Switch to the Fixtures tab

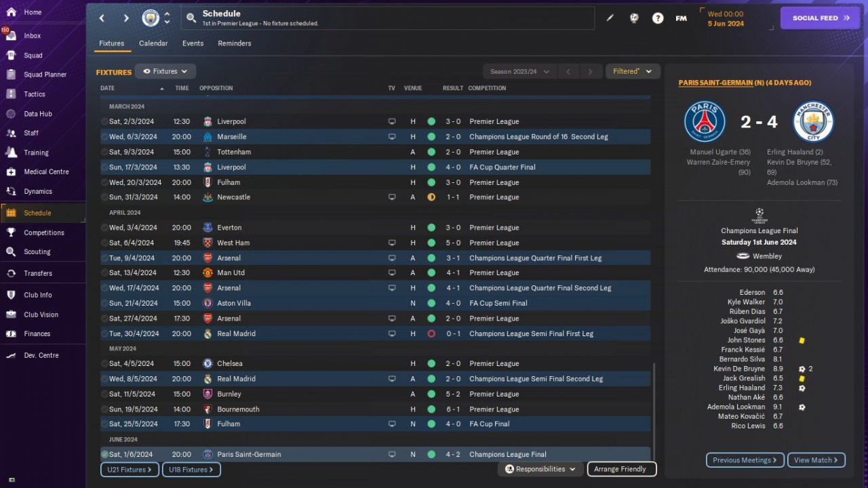coord(112,43)
